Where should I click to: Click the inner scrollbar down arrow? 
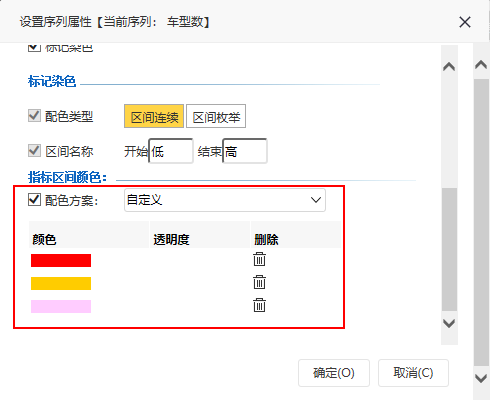pos(449,323)
